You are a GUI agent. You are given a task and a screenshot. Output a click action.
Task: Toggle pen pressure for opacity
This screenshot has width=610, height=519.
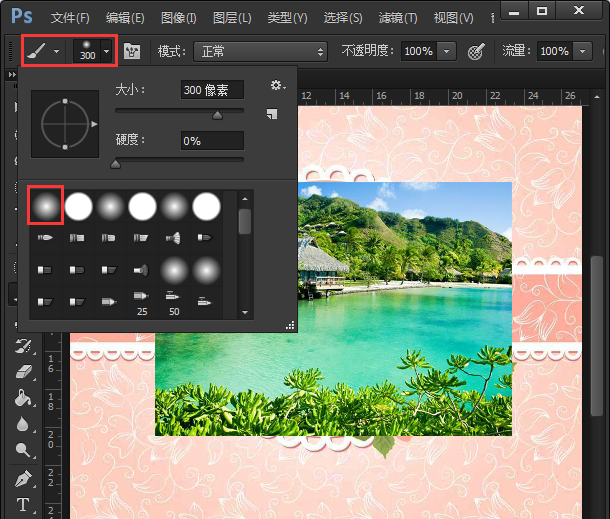tap(477, 51)
